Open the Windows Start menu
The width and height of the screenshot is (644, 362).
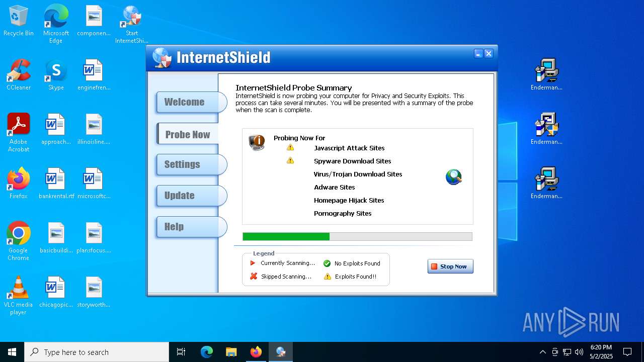click(x=12, y=352)
